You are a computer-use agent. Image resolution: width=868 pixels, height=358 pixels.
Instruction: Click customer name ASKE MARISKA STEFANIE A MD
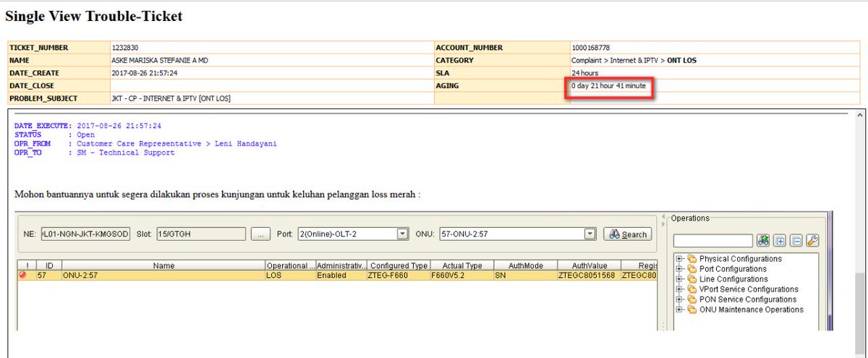point(161,61)
